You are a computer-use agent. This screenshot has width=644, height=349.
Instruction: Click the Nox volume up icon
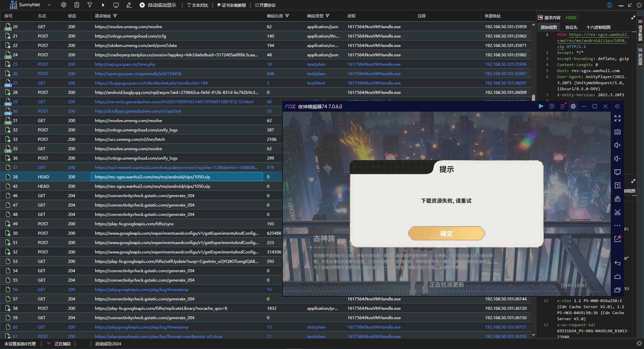pyautogui.click(x=617, y=145)
